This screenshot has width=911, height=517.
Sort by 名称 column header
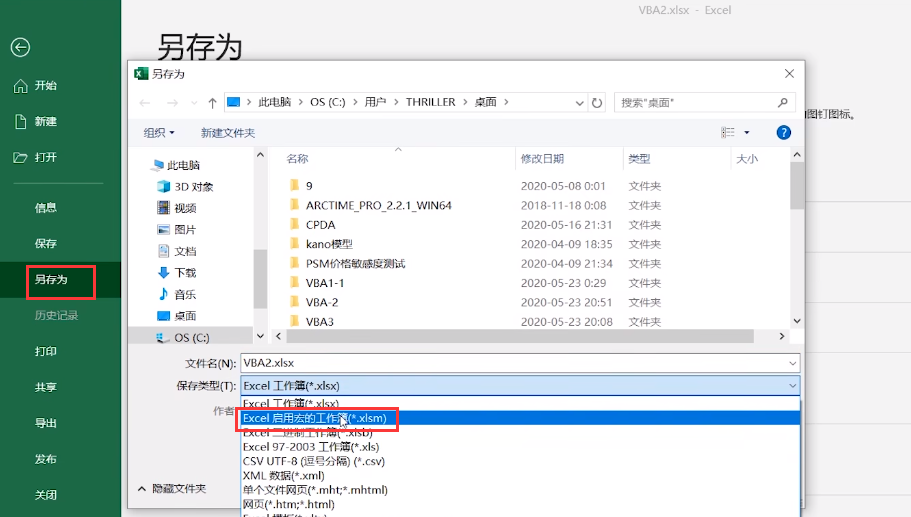pos(297,159)
